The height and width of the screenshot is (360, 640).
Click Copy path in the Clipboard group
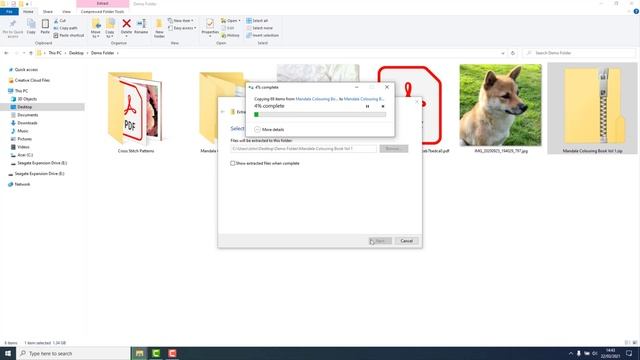click(x=65, y=28)
